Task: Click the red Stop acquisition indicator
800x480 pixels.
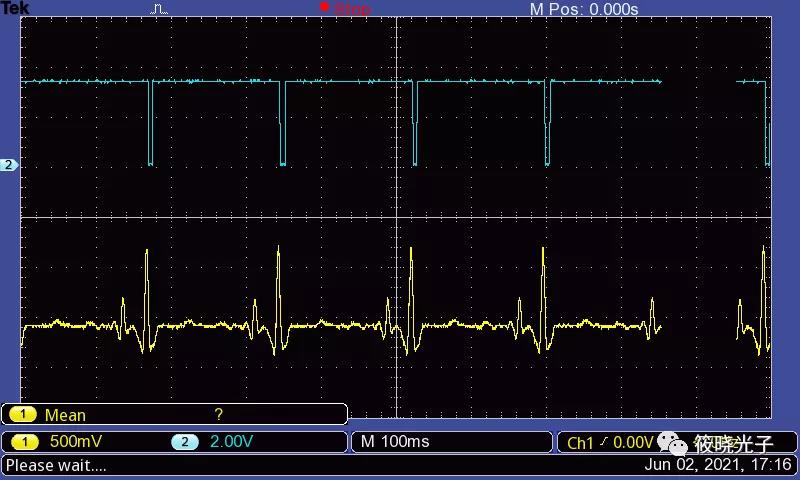Action: [345, 9]
